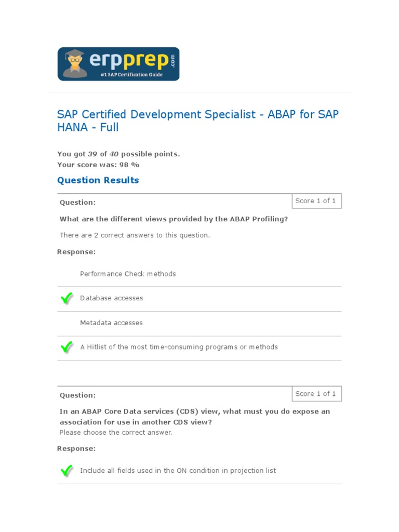Click green checkmark beside Hitlist answer

[x=66, y=347]
